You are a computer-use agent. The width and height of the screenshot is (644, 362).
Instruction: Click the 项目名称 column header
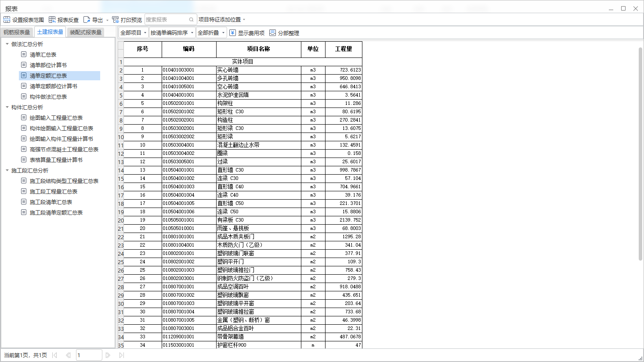pyautogui.click(x=259, y=49)
